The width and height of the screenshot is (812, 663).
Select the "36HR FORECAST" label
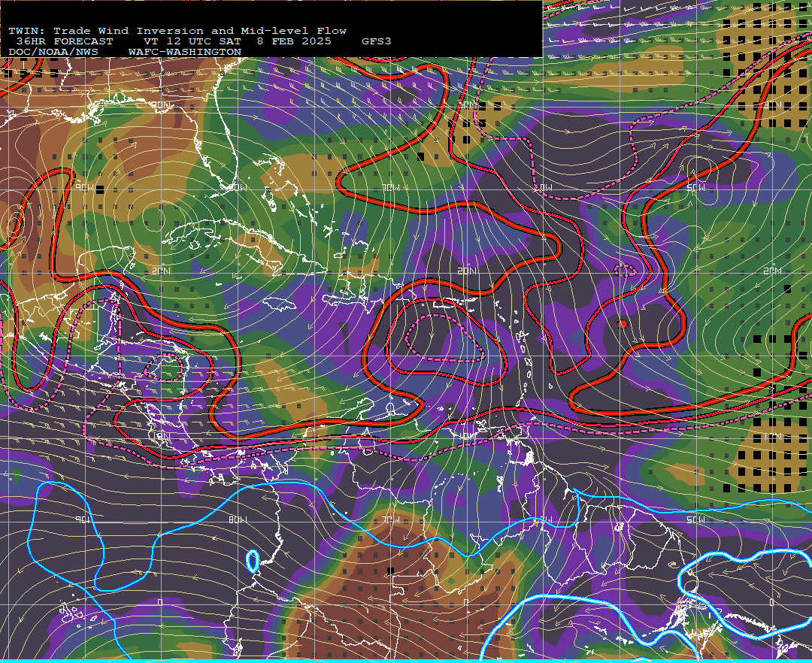pyautogui.click(x=64, y=41)
